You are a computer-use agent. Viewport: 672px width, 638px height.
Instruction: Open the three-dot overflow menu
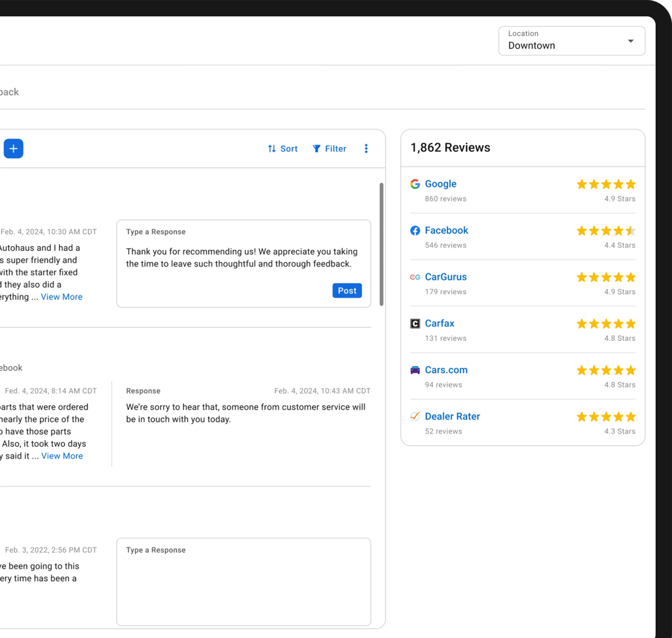click(366, 149)
